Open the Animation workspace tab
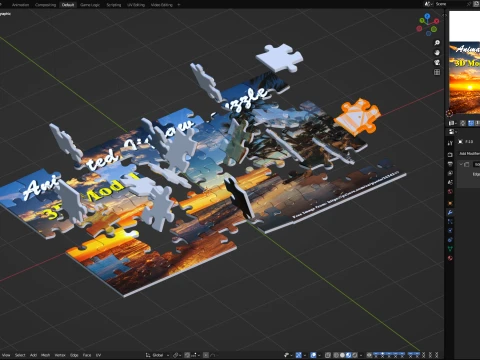The height and width of the screenshot is (360, 480). (x=20, y=5)
